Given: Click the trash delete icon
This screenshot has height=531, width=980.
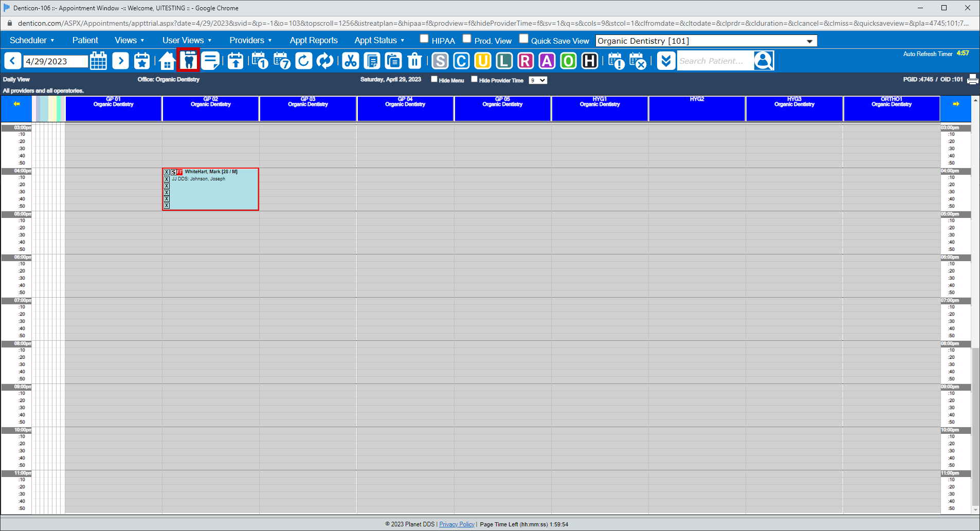Looking at the screenshot, I should pos(414,61).
